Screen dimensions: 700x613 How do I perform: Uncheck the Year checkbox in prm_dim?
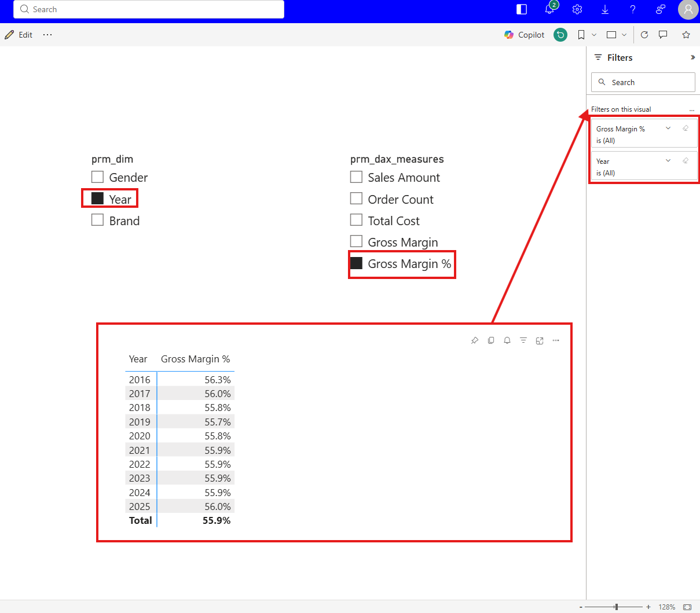97,199
